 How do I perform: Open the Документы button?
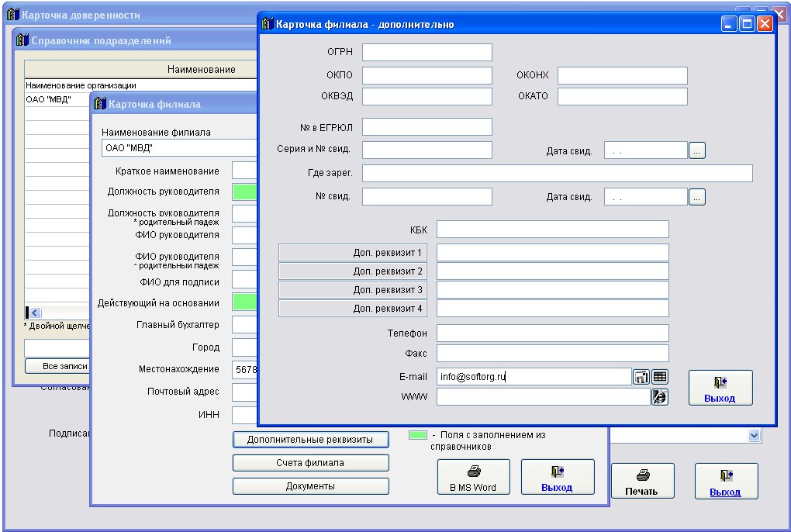310,486
